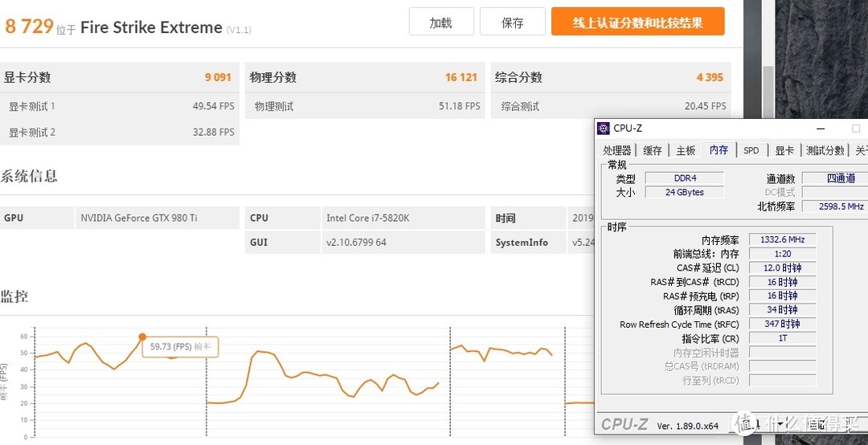Click the DDR4 memory type field
The height and width of the screenshot is (445, 868).
[685, 178]
